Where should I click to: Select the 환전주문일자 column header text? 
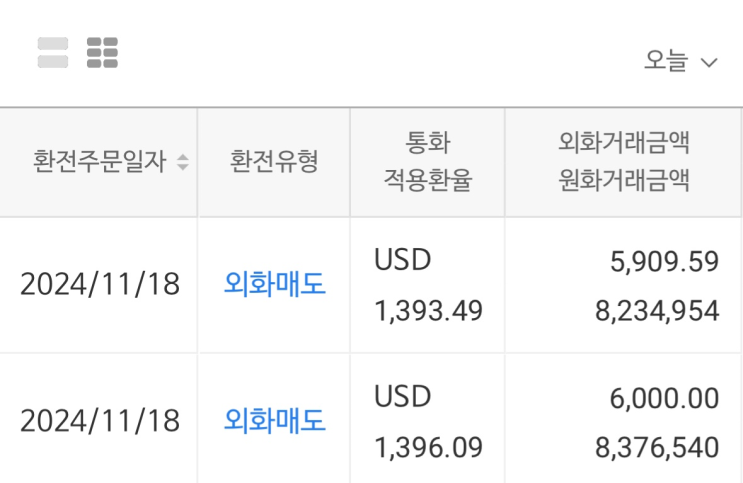99,162
